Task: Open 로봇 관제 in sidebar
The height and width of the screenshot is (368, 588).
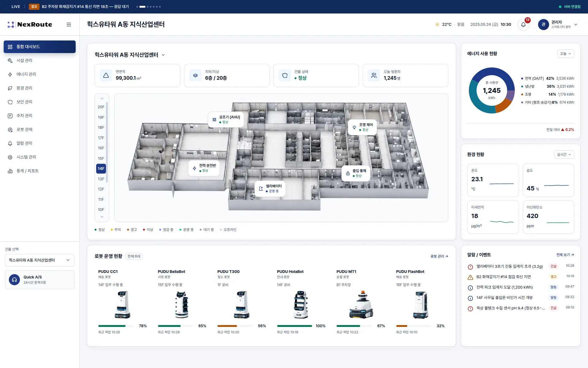Action: pyautogui.click(x=40, y=129)
